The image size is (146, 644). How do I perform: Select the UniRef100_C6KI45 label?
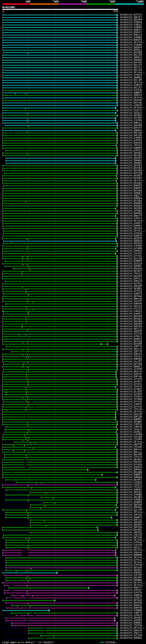coord(131,535)
